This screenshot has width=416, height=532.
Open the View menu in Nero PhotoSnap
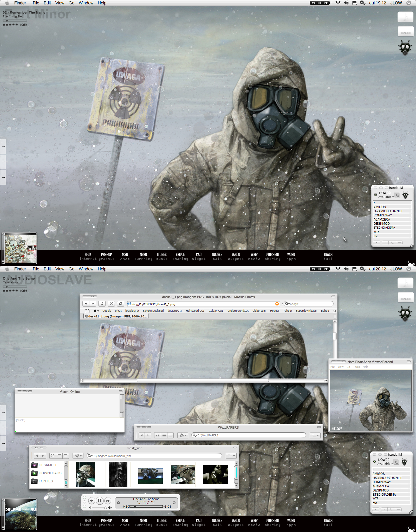[341, 367]
